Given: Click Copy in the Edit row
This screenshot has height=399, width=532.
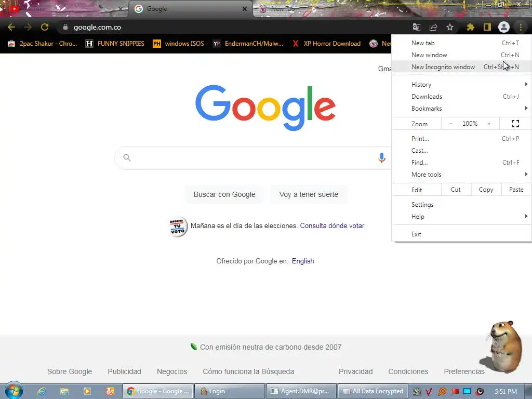Looking at the screenshot, I should 486,190.
